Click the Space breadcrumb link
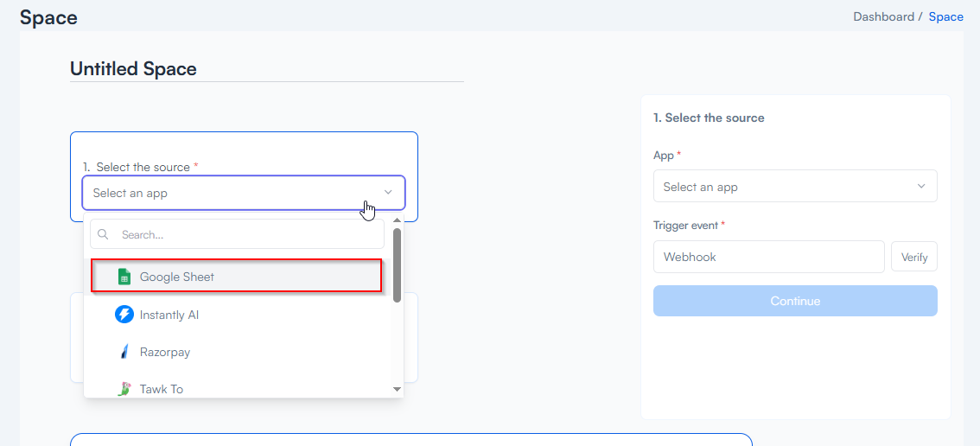 point(945,16)
